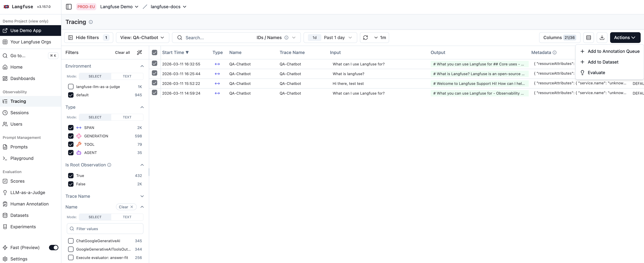The width and height of the screenshot is (644, 263).
Task: Open the View: QA-Chatbot dropdown
Action: [x=142, y=38]
